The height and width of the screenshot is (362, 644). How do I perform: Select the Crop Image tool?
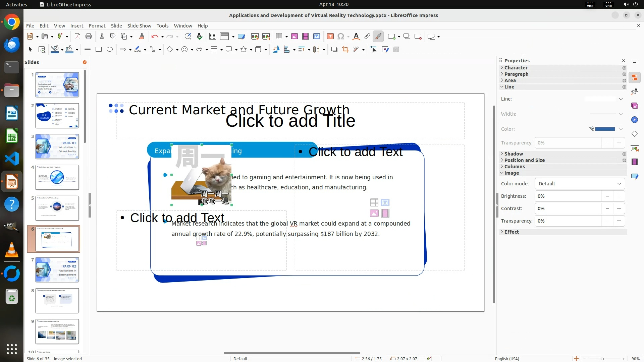click(x=345, y=50)
